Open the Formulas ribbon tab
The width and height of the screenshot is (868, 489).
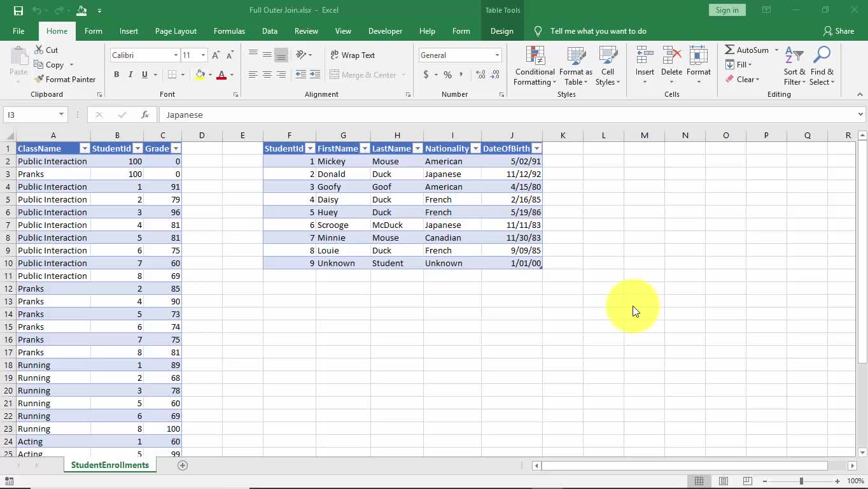click(x=229, y=31)
